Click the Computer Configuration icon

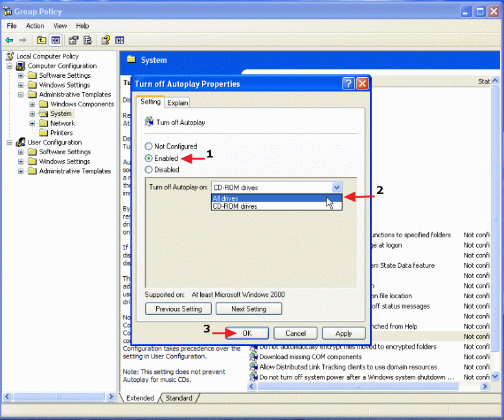[21, 66]
